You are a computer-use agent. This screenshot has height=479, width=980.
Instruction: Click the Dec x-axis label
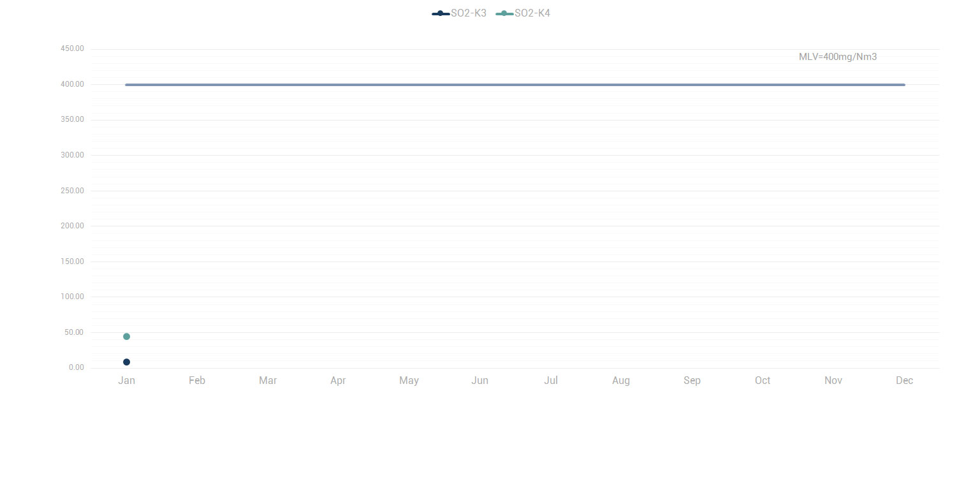coord(904,381)
